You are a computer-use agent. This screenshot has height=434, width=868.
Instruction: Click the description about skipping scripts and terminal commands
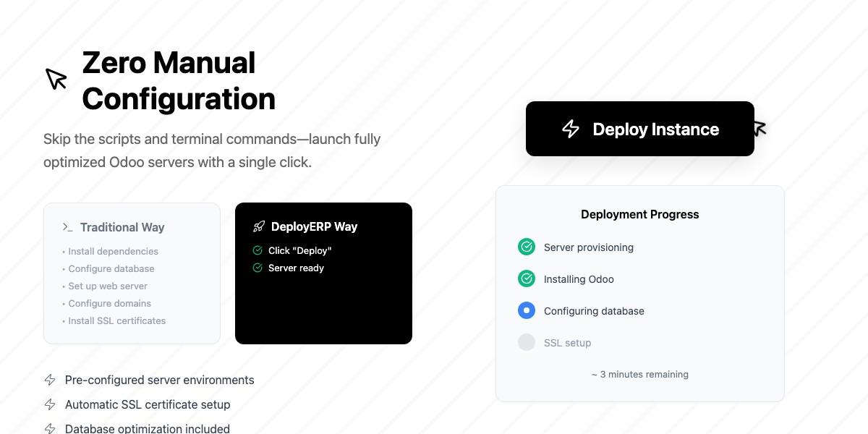212,150
